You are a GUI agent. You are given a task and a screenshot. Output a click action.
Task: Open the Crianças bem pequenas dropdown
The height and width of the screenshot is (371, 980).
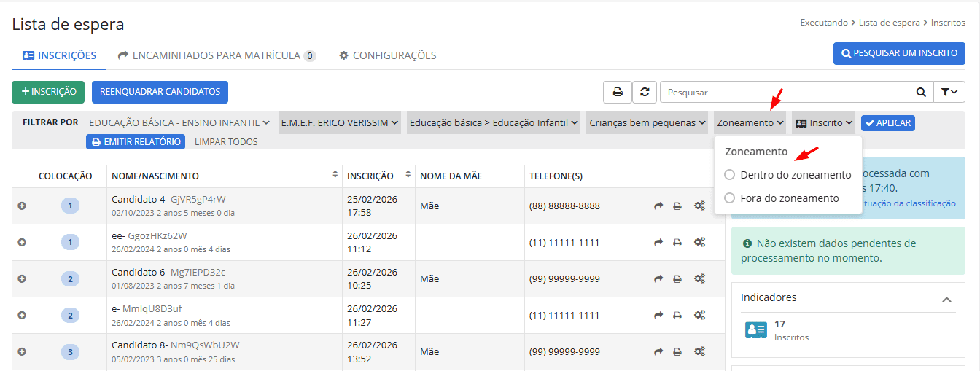tap(647, 123)
